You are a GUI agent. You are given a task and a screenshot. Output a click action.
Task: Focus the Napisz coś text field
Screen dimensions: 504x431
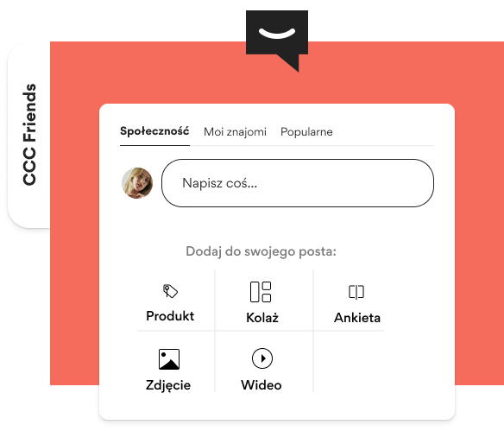[298, 183]
